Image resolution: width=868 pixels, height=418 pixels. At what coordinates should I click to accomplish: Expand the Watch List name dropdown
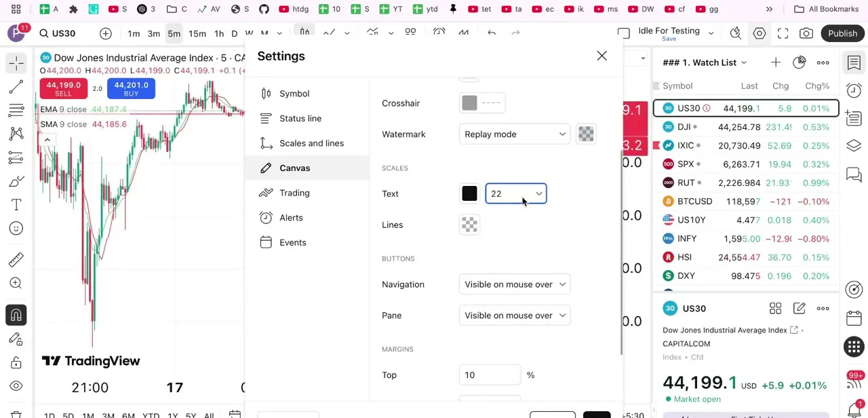(744, 62)
